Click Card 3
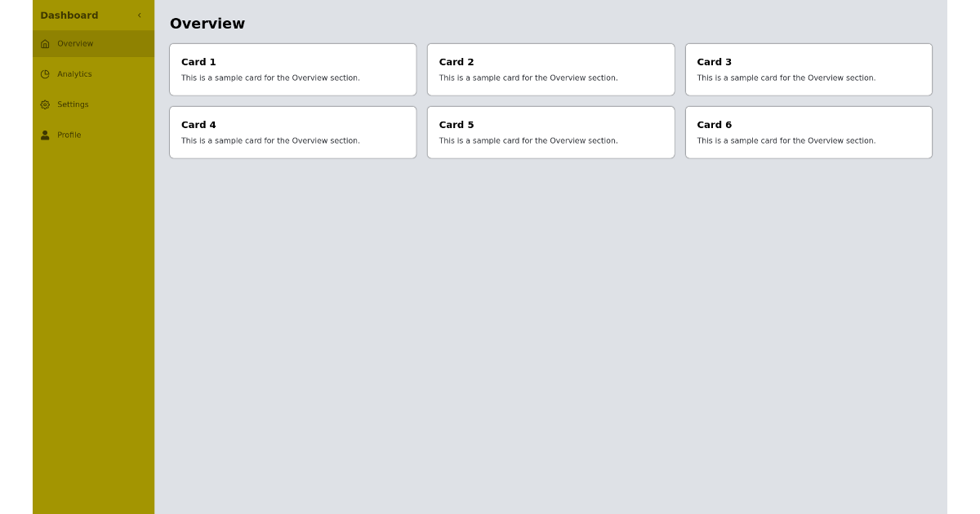The width and height of the screenshot is (980, 514). click(808, 69)
